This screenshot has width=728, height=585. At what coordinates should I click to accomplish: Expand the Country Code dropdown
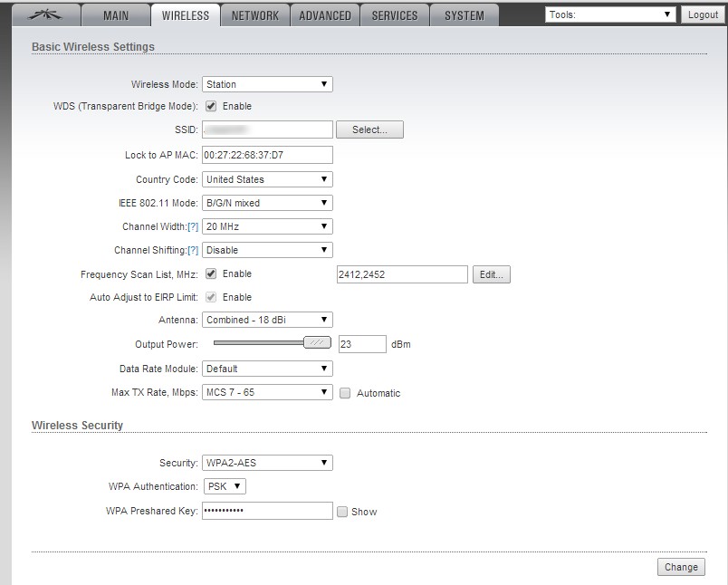coord(267,179)
